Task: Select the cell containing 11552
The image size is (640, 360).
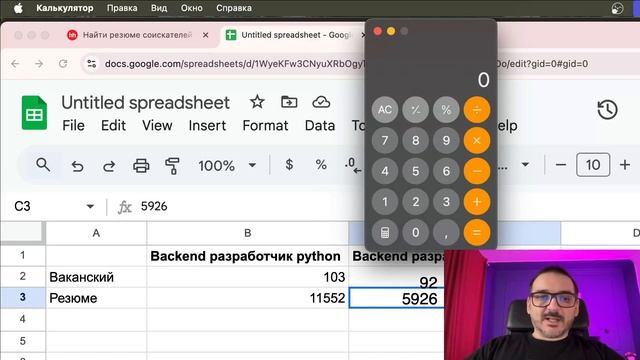Action: point(248,298)
